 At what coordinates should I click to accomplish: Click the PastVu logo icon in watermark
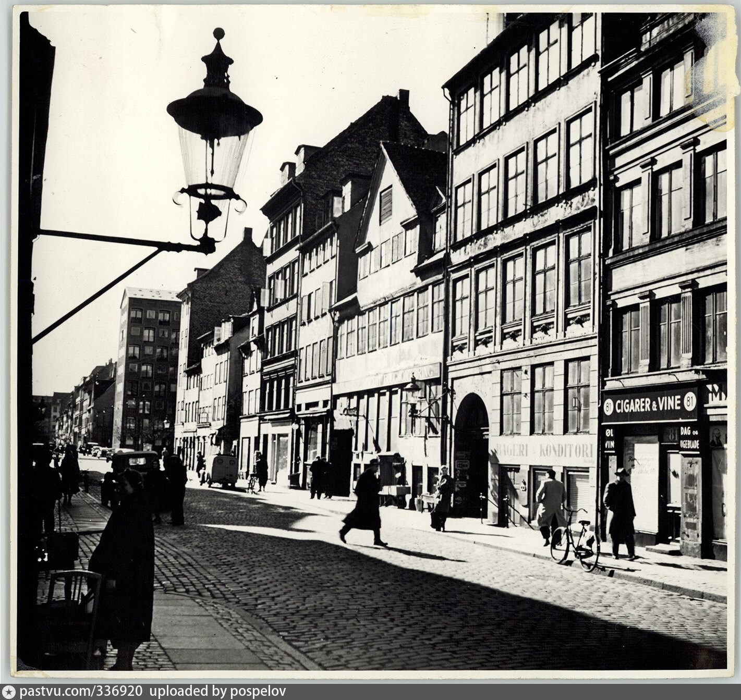tap(9, 692)
